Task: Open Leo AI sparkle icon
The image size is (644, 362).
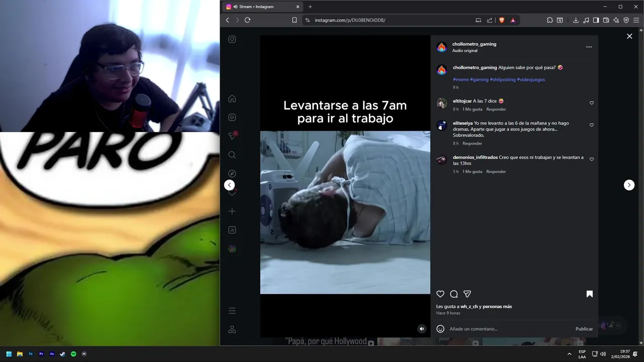Action: (616, 20)
